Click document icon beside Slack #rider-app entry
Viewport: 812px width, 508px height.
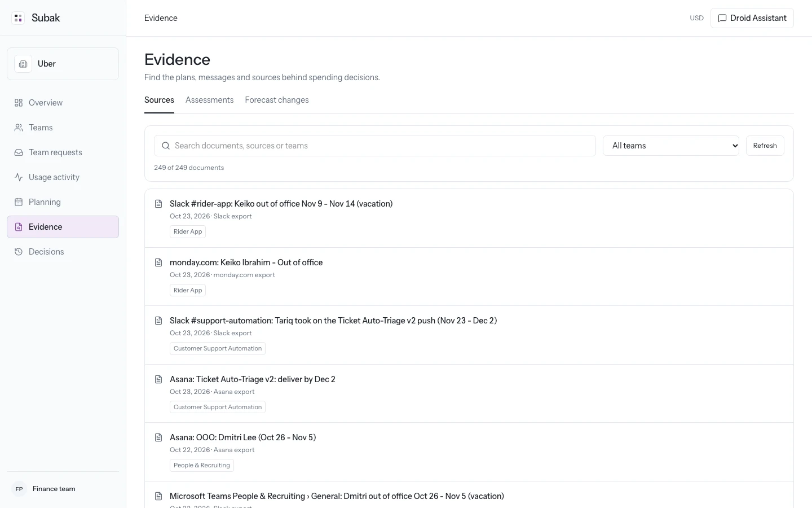[158, 204]
